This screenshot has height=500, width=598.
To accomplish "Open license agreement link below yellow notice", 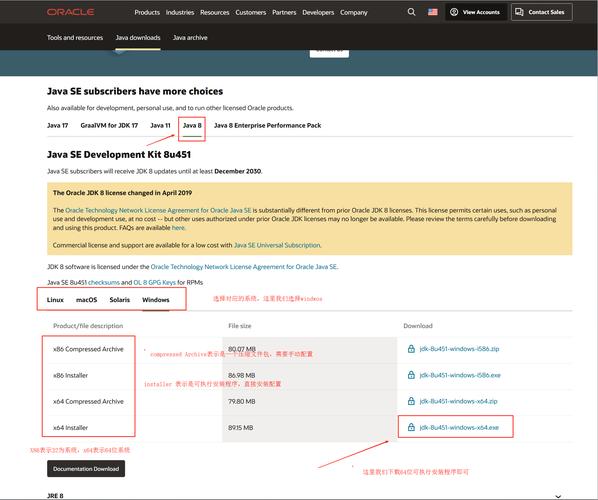I will [244, 267].
